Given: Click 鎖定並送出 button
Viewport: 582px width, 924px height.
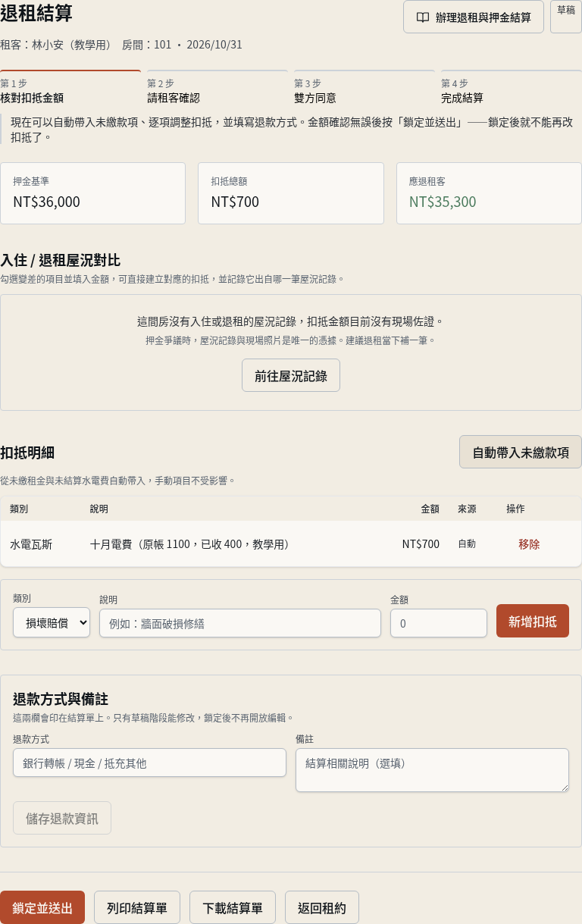Looking at the screenshot, I should click(42, 907).
